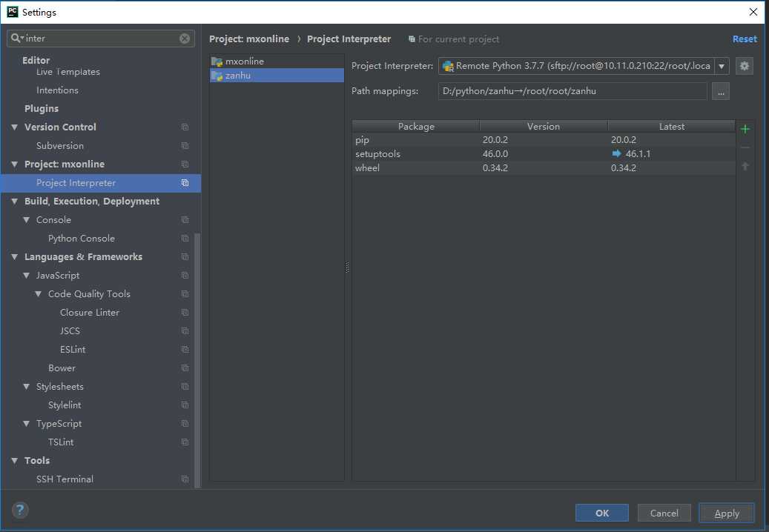Collapse the Version Control tree node
Viewport: 769px width, 532px height.
pos(14,127)
